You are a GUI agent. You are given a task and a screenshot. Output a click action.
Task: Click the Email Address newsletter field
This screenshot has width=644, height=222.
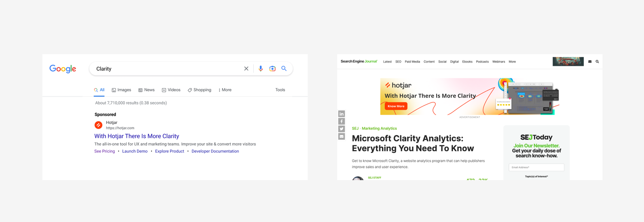[x=536, y=167]
